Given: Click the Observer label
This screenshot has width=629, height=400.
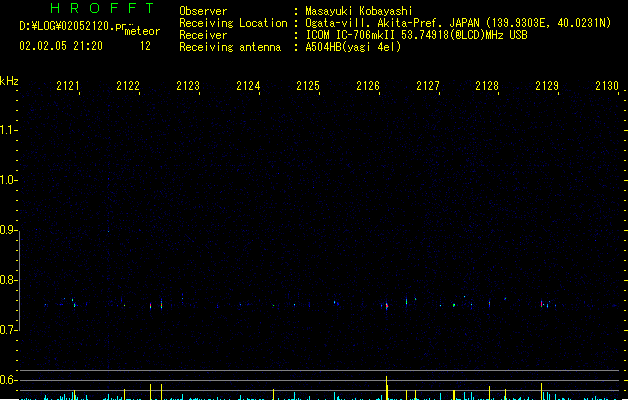Looking at the screenshot, I should tap(203, 11).
